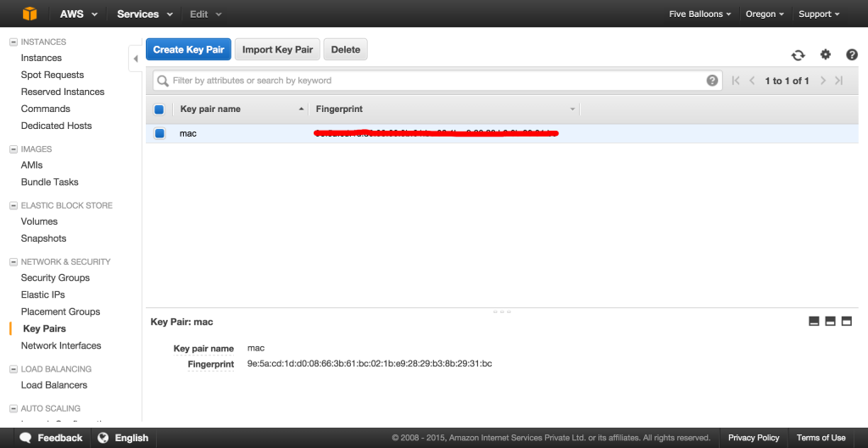Open Volumes in the sidebar
Image resolution: width=868 pixels, height=448 pixels.
click(39, 221)
